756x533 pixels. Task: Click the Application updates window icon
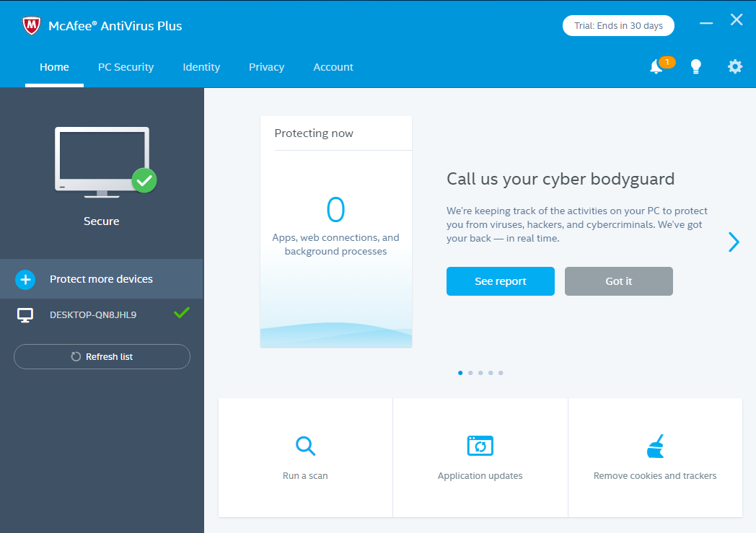coord(480,446)
